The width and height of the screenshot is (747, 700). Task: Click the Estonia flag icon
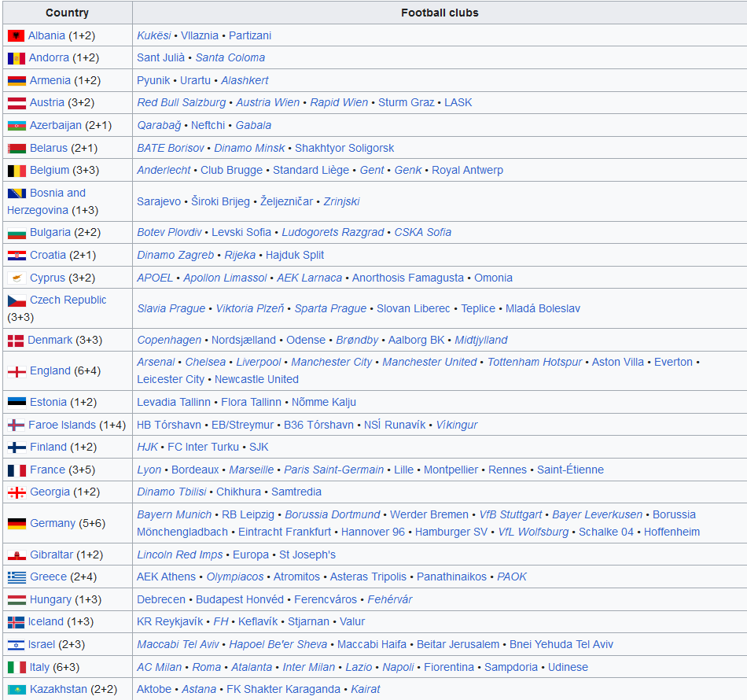click(17, 403)
